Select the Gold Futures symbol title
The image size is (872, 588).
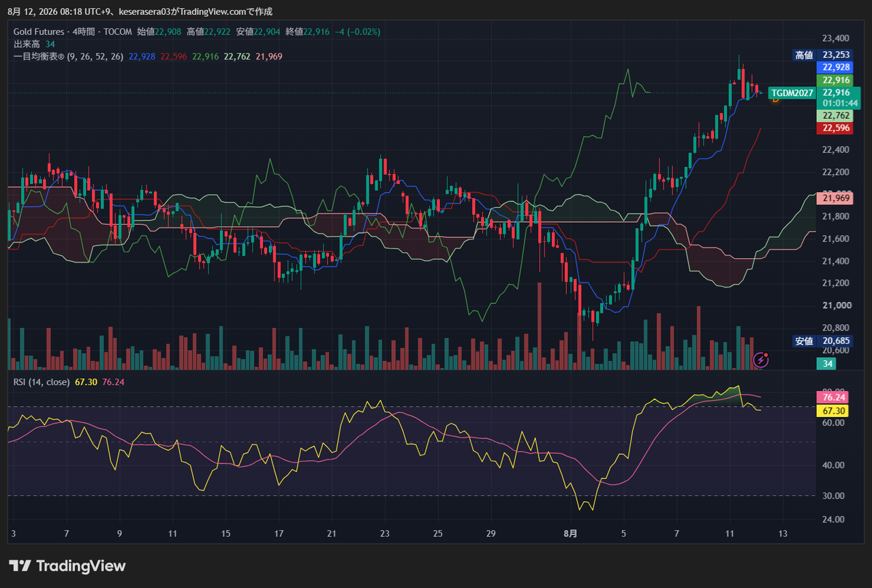tap(39, 31)
